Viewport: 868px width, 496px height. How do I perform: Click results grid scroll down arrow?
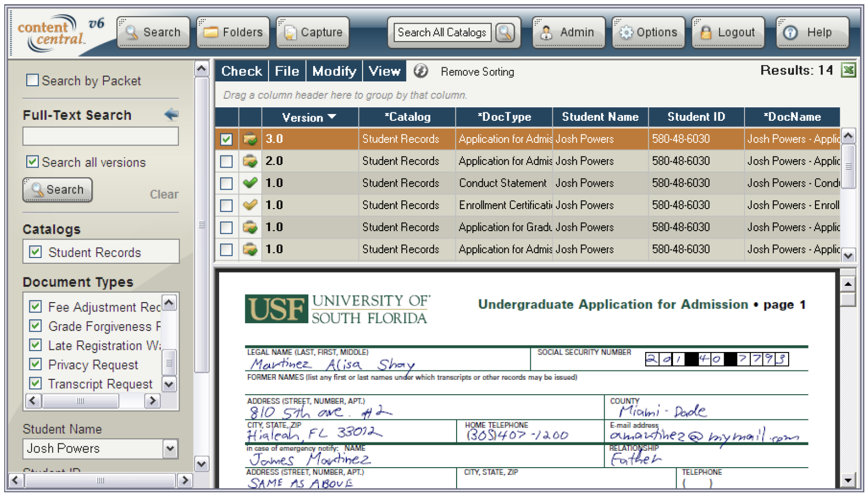coord(848,255)
